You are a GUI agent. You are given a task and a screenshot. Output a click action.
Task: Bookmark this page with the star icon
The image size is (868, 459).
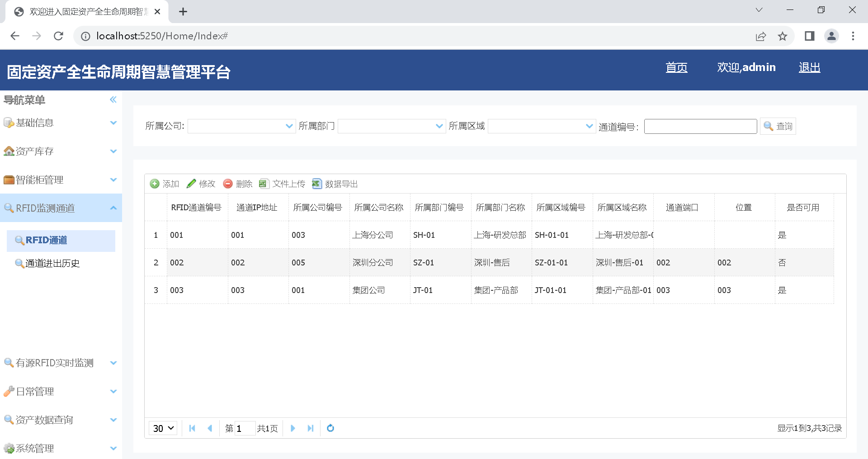pos(783,36)
